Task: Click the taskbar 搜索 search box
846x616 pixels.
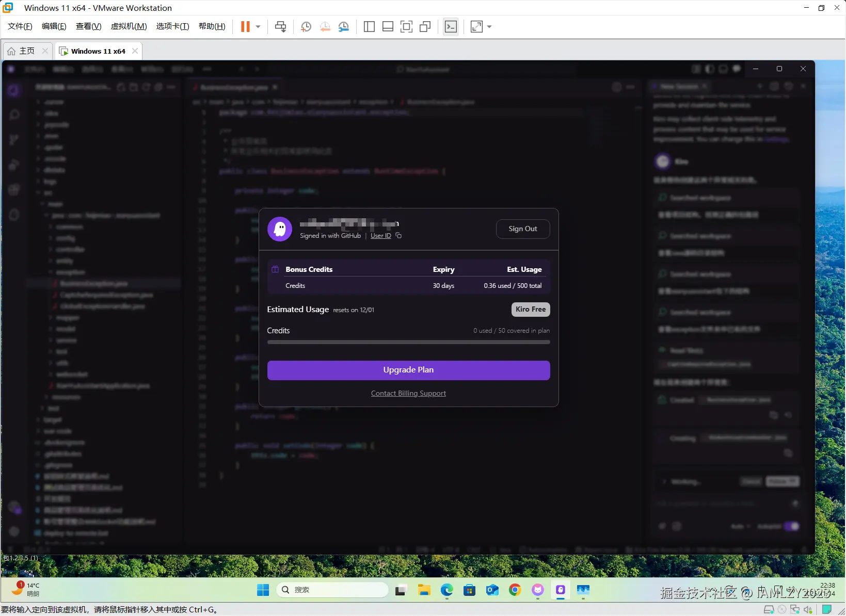Action: pyautogui.click(x=332, y=590)
